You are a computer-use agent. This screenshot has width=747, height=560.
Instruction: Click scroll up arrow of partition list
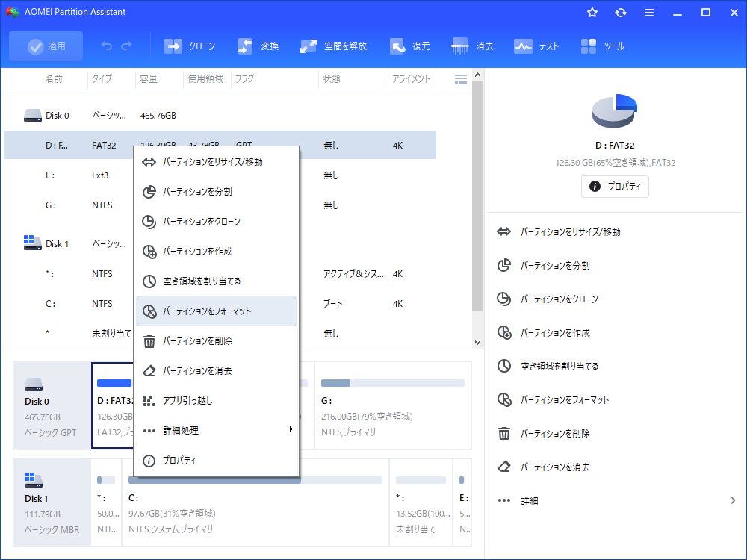click(478, 75)
